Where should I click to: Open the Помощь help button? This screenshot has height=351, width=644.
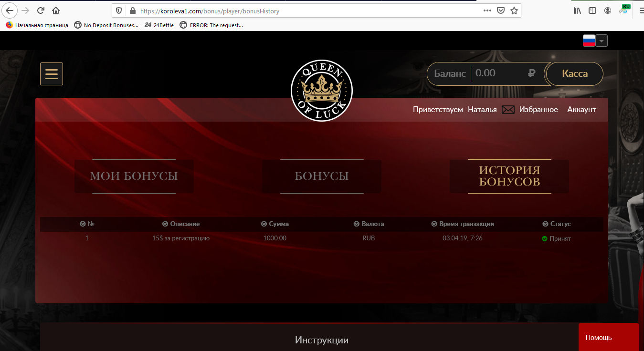tap(608, 337)
